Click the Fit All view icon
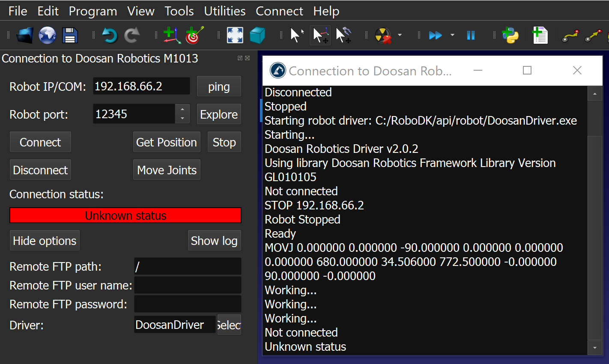The image size is (609, 364). (x=235, y=35)
